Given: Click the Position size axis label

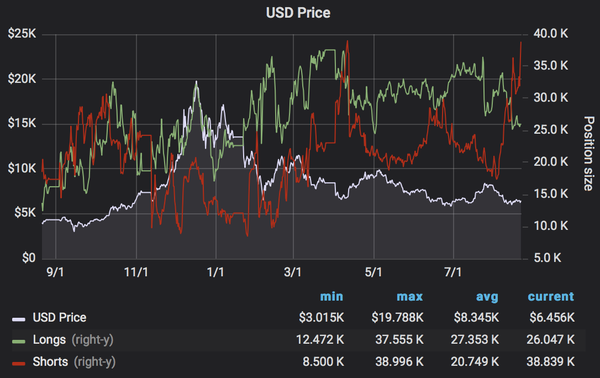Looking at the screenshot, I should tap(589, 153).
